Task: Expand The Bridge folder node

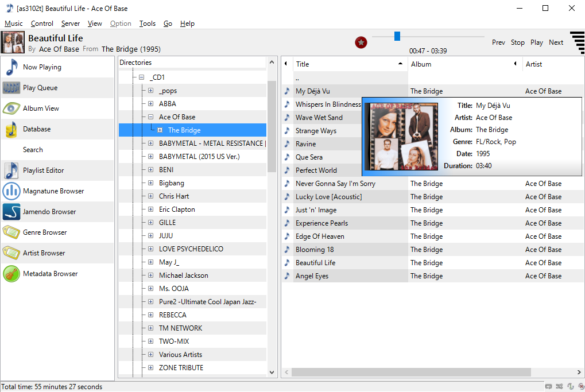Action: pos(160,130)
